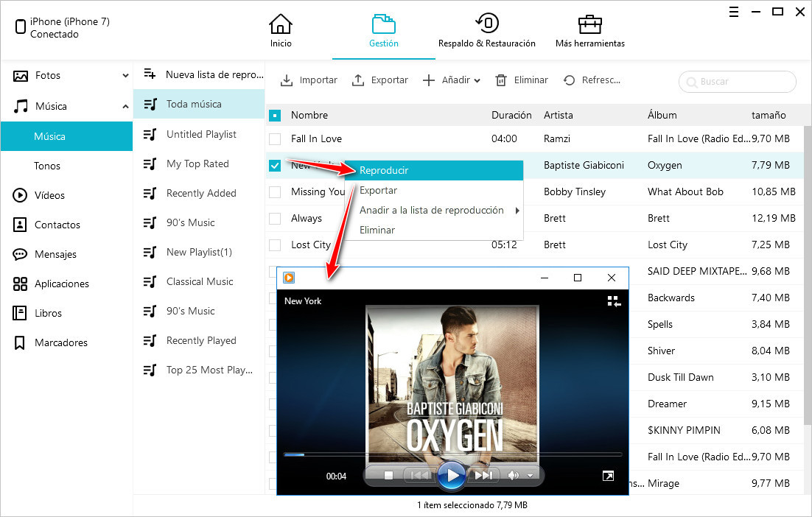Click the media player app icon
The height and width of the screenshot is (517, 812).
click(x=288, y=278)
